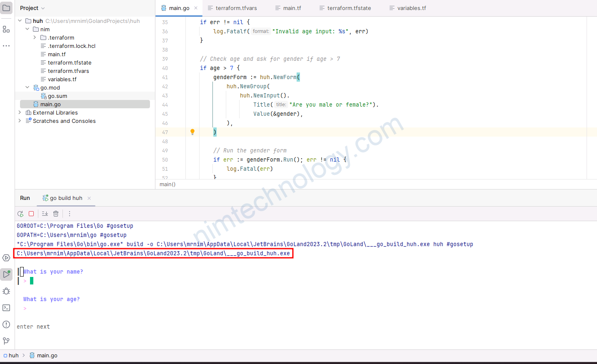This screenshot has height=364, width=597.
Task: Open the Problems tool window icon
Action: [x=6, y=324]
